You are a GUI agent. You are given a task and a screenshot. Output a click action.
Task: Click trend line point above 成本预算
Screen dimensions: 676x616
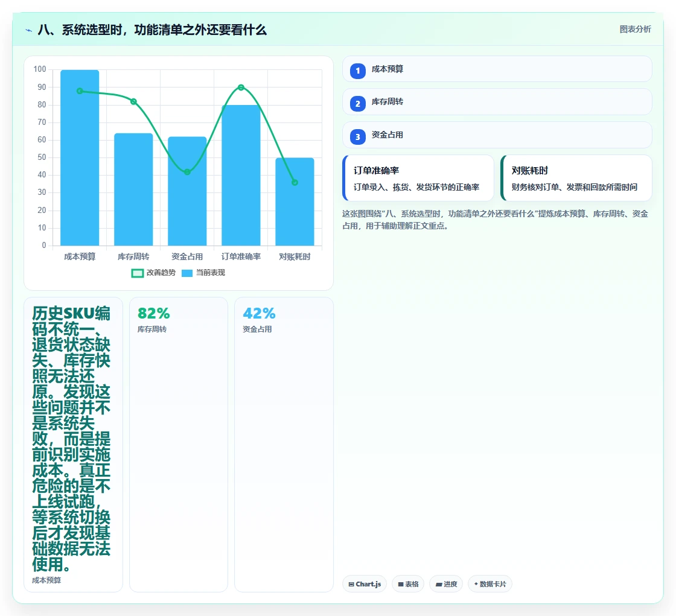coord(80,91)
